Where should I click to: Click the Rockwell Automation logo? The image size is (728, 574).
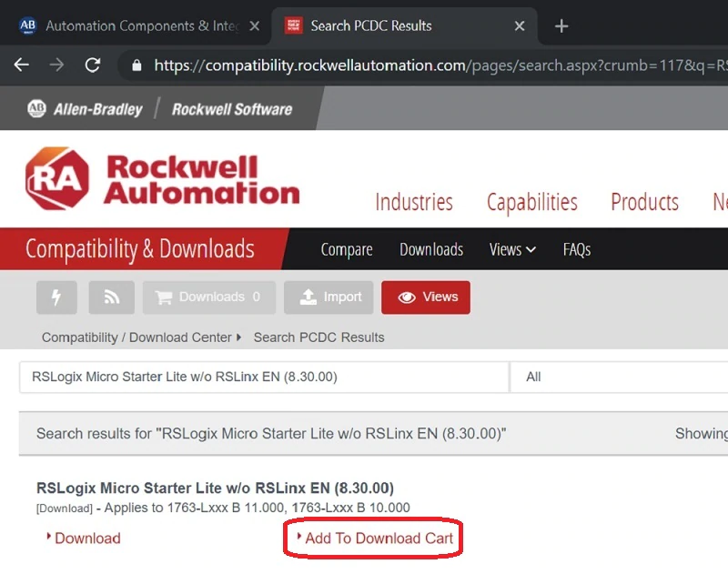click(163, 179)
